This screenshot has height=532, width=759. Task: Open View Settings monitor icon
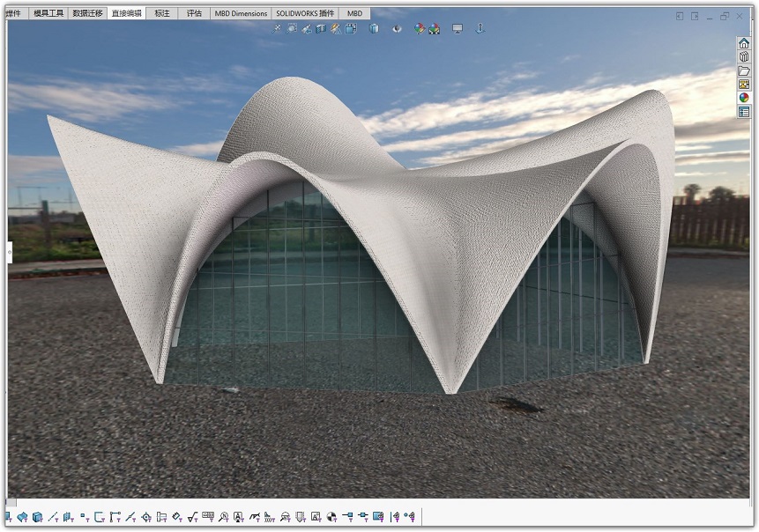[x=458, y=29]
